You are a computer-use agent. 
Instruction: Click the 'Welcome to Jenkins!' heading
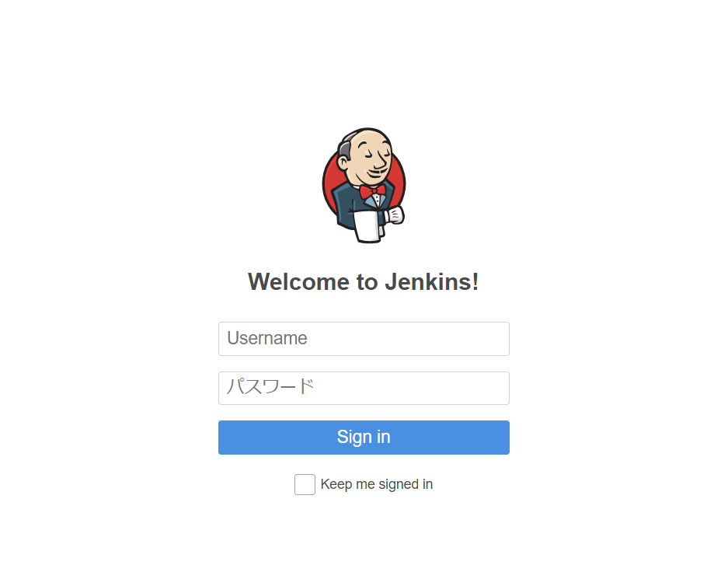[364, 282]
